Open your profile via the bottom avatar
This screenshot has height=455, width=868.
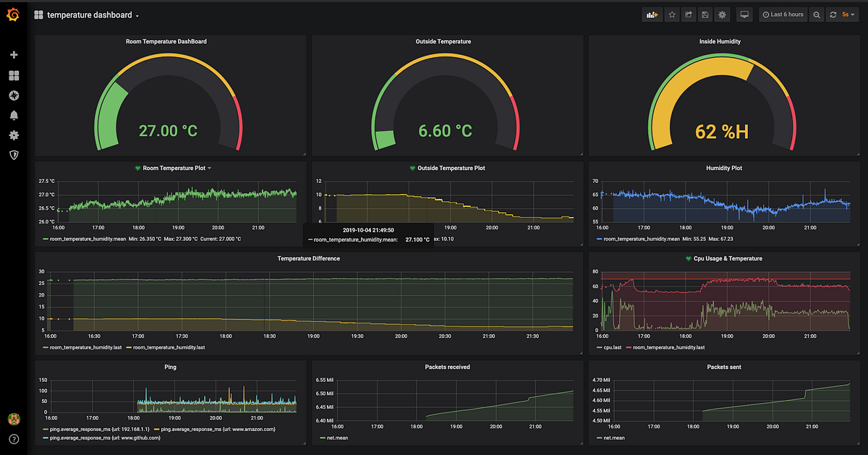(x=14, y=418)
